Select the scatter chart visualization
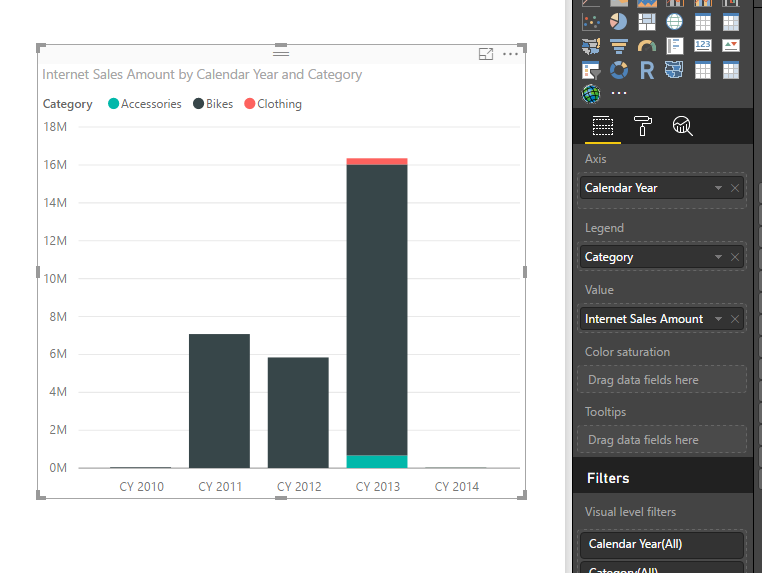Image resolution: width=762 pixels, height=573 pixels. point(591,22)
